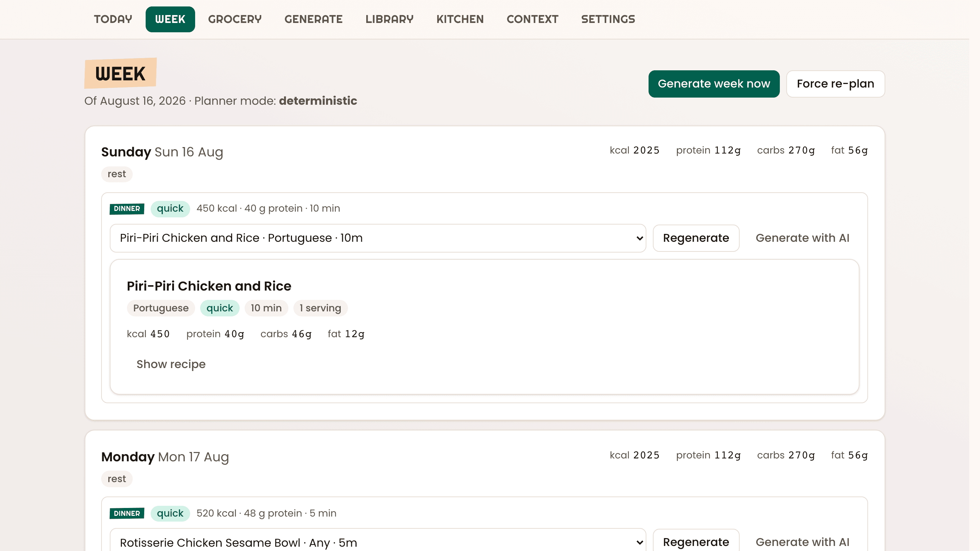Open the Context tab
Screen dimensions: 980x551
click(x=532, y=19)
